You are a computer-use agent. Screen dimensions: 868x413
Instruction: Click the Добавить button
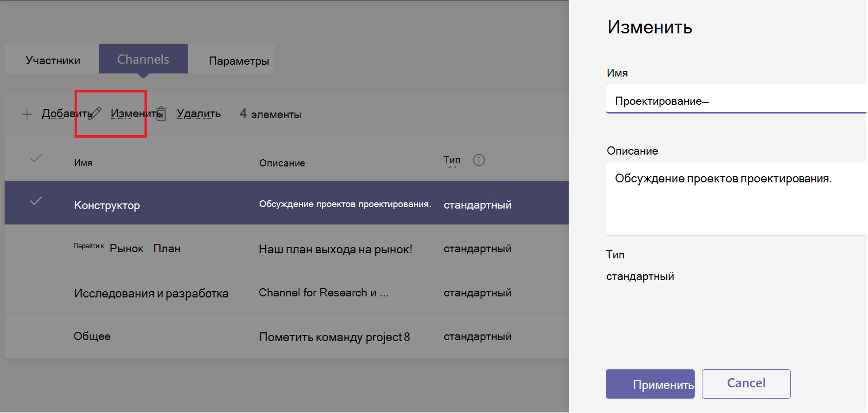[x=57, y=114]
